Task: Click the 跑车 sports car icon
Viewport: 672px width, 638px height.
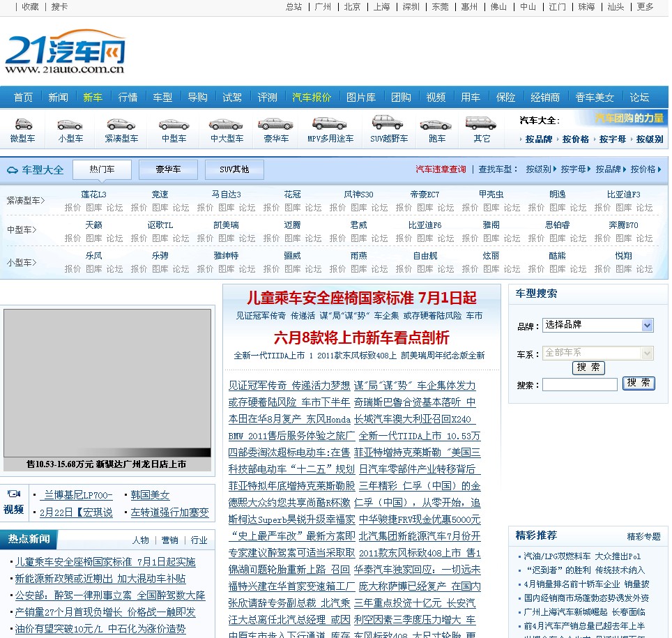Action: pyautogui.click(x=436, y=125)
